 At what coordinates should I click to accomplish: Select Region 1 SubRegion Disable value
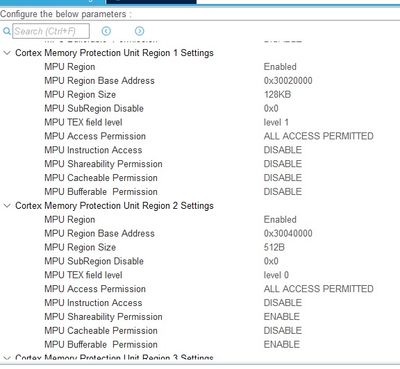271,108
